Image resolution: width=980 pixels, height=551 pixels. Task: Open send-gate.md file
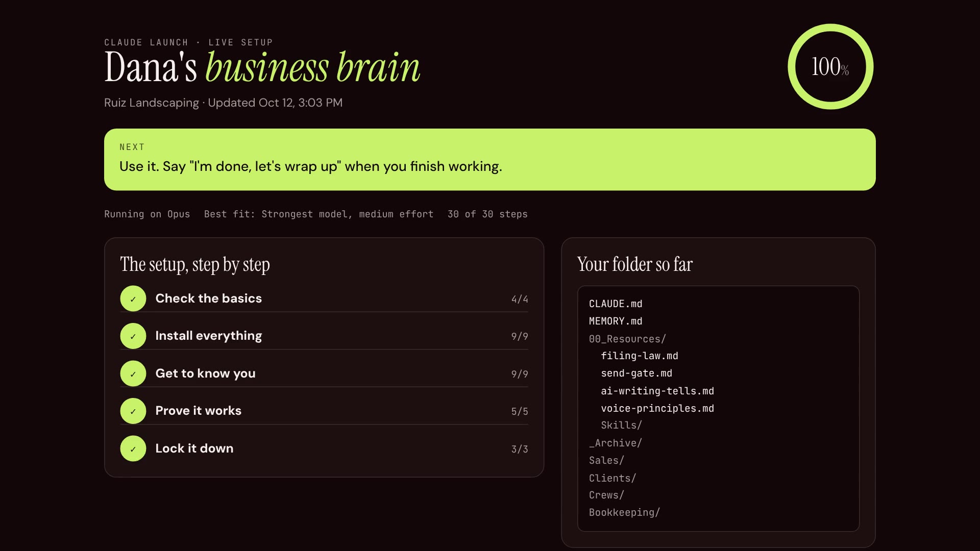tap(636, 373)
